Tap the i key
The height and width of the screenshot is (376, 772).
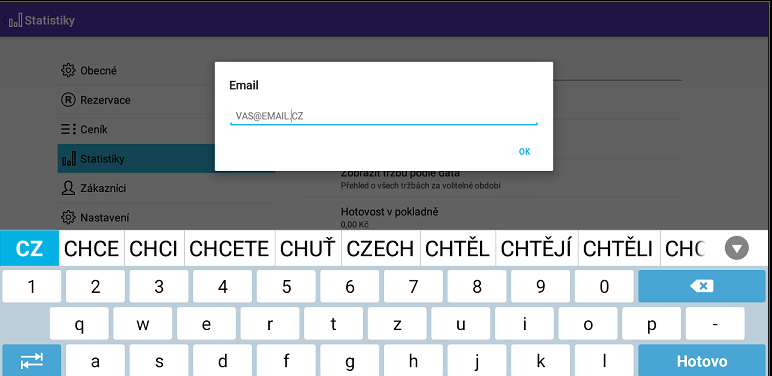point(524,324)
